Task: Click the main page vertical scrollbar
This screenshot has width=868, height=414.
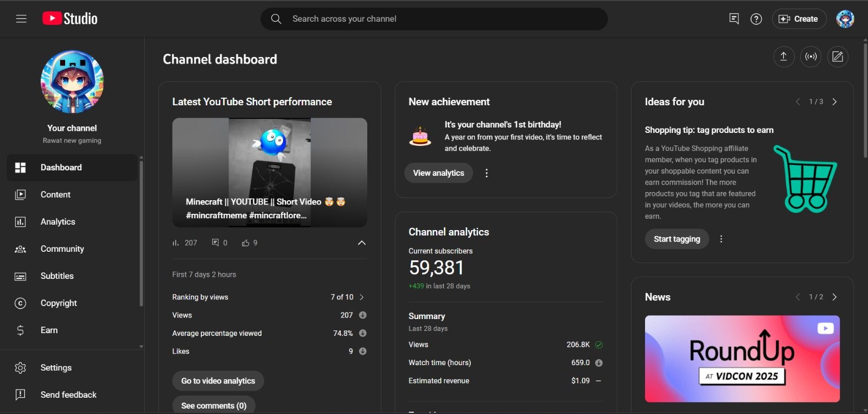Action: 865,100
